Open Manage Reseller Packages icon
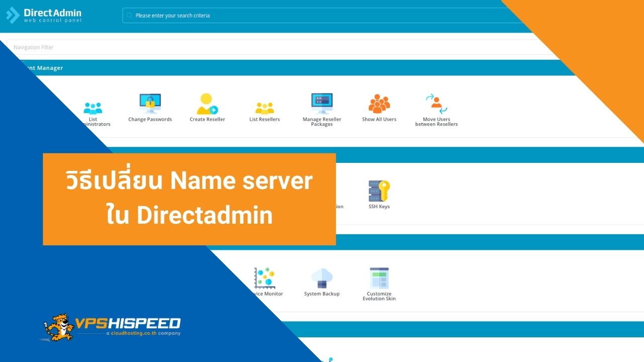The height and width of the screenshot is (362, 644). (322, 104)
